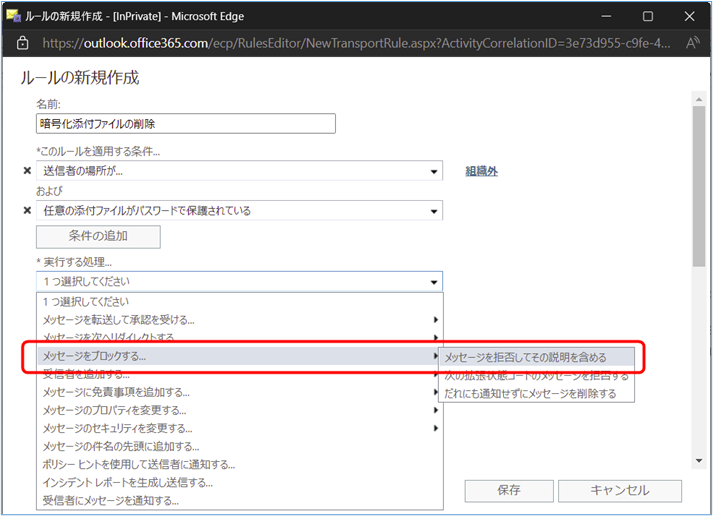This screenshot has height=516, width=713.
Task: Remove the 送信者の場所が condition with its X
Action: [x=27, y=170]
